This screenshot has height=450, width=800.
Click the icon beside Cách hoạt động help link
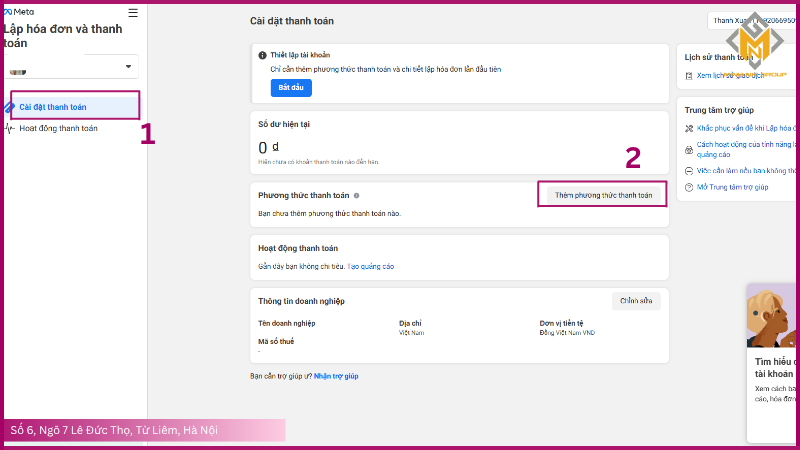tap(688, 149)
